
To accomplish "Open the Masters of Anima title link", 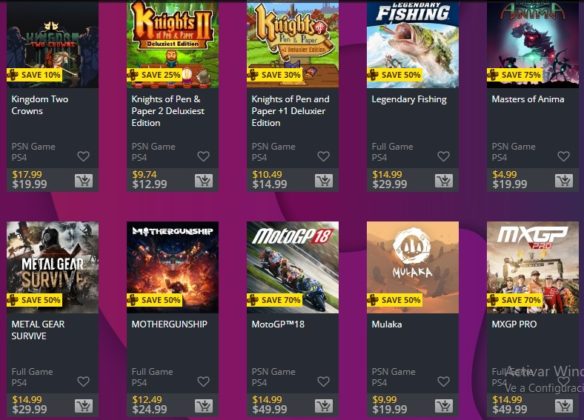I will 528,99.
